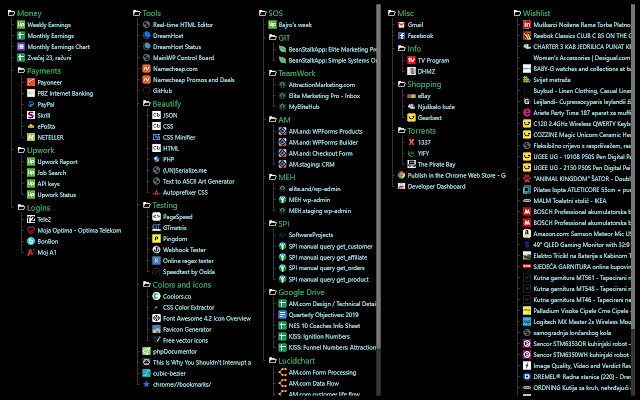The height and width of the screenshot is (400, 640).
Task: Select Moja Optima - Optima Telekom row
Action: click(x=74, y=230)
